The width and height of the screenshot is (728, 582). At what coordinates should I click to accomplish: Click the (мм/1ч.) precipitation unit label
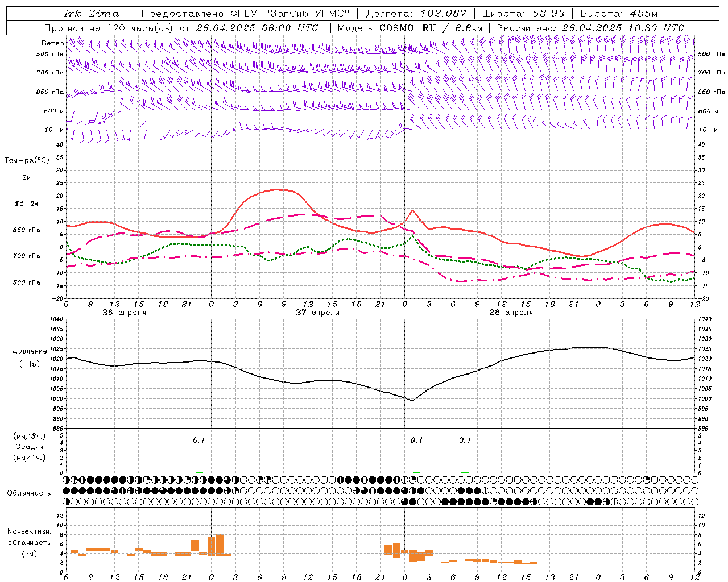coord(29,457)
